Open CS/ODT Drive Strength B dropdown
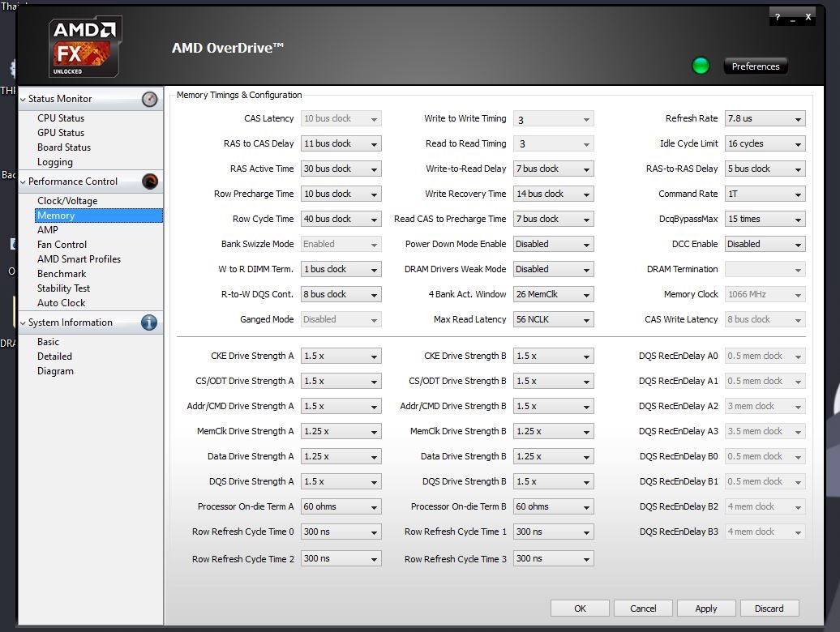Image resolution: width=840 pixels, height=632 pixels. click(554, 381)
